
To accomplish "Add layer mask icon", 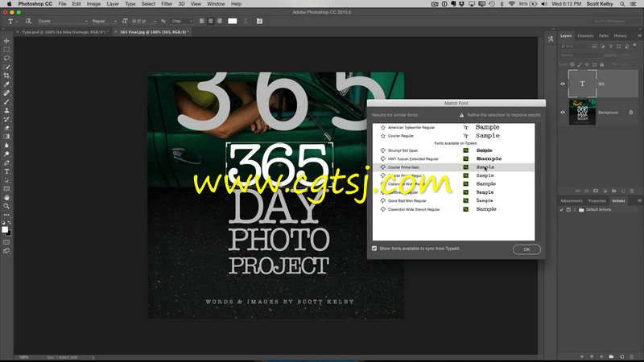I will pos(596,191).
